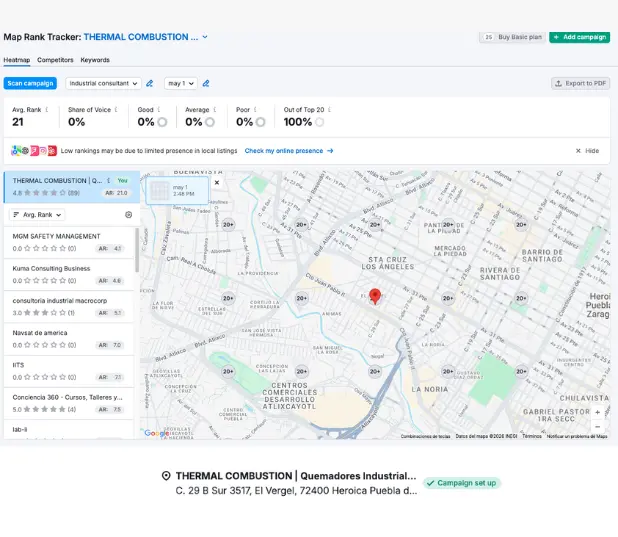
Task: Switch to the Heatmap tab
Action: pyautogui.click(x=17, y=60)
